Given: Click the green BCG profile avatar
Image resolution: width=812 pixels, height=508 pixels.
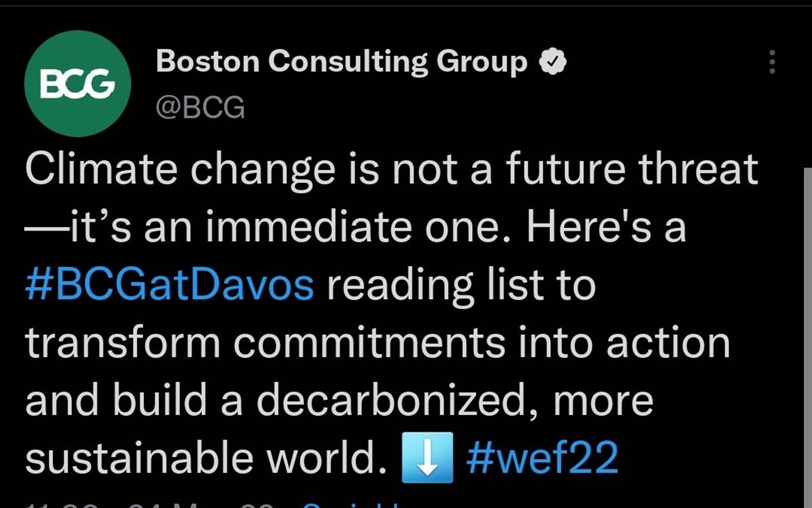Looking at the screenshot, I should tap(78, 84).
